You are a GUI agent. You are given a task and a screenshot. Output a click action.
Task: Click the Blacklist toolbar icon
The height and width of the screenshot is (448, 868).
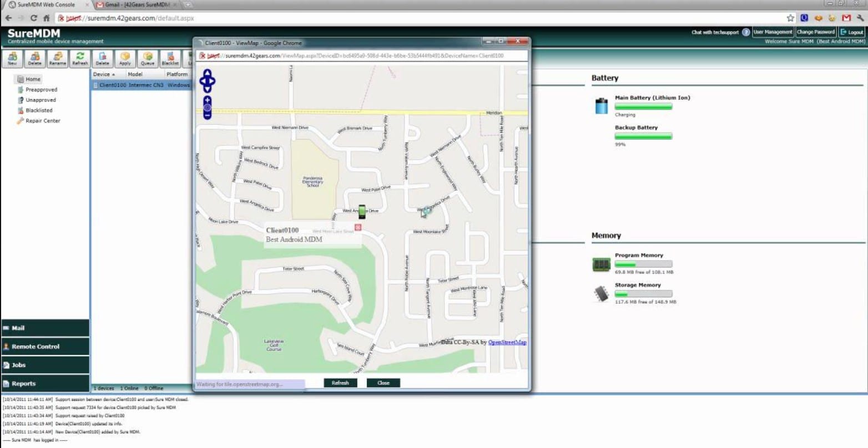click(x=170, y=58)
